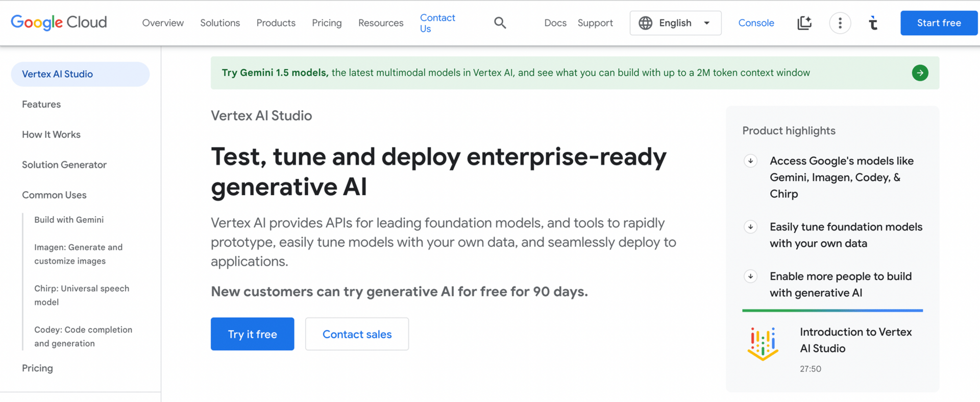This screenshot has height=402, width=980.
Task: Jump to Features section in sidebar
Action: pos(41,104)
